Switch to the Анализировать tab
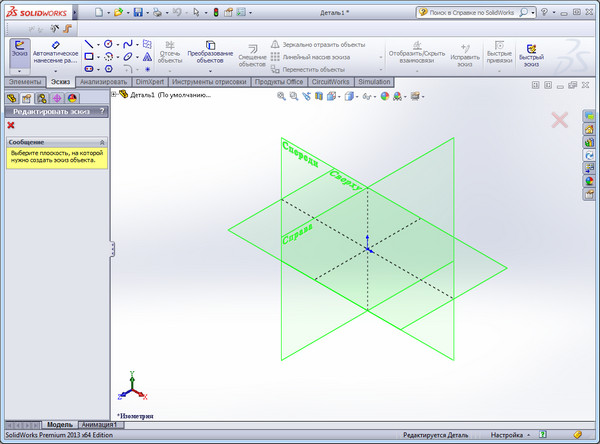Image resolution: width=600 pixels, height=444 pixels. coord(103,82)
